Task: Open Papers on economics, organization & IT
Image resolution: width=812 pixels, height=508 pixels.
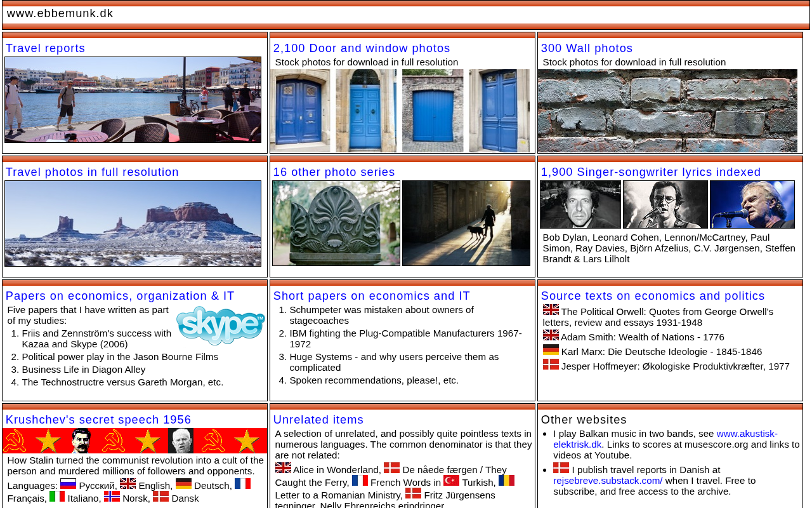Action: tap(120, 296)
